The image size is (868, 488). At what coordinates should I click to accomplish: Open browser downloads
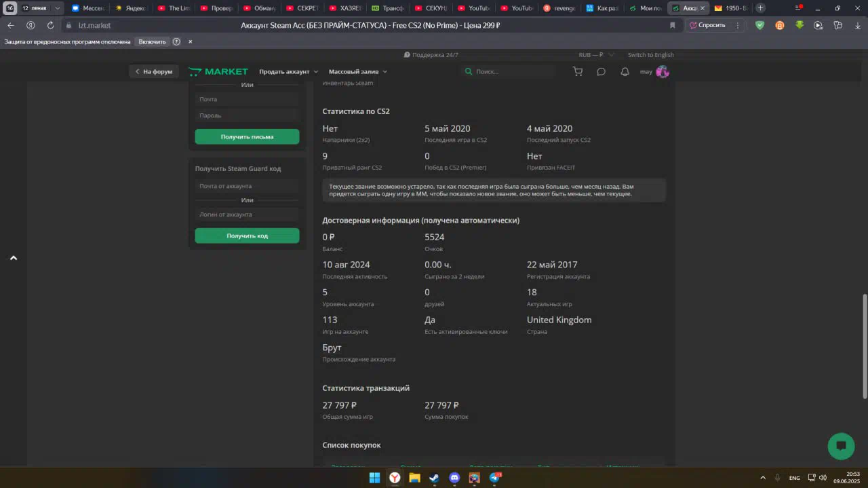coord(856,25)
